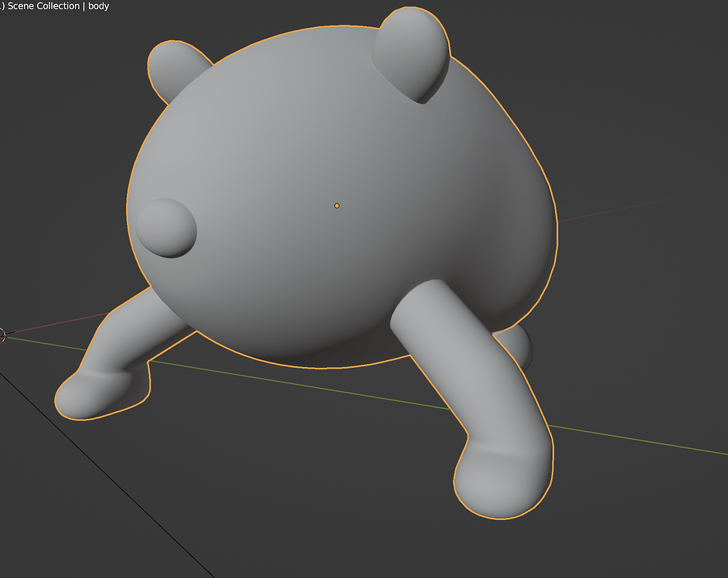Select the round nose bump on the model
The width and height of the screenshot is (728, 578).
pyautogui.click(x=166, y=228)
